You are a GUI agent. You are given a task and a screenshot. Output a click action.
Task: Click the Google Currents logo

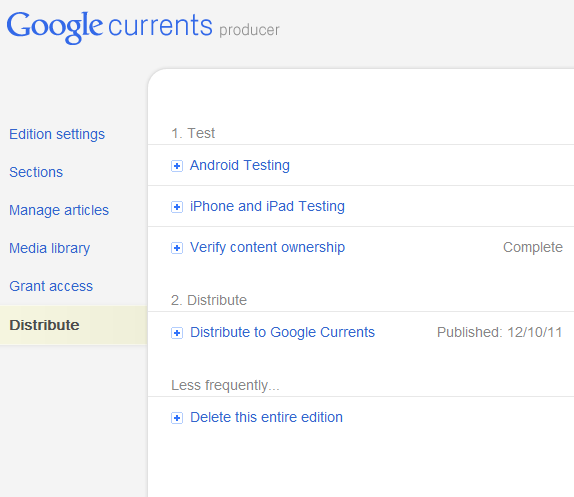[x=109, y=27]
